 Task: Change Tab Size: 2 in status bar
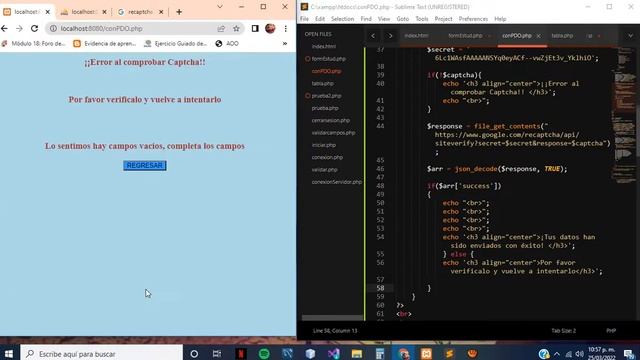pos(563,331)
